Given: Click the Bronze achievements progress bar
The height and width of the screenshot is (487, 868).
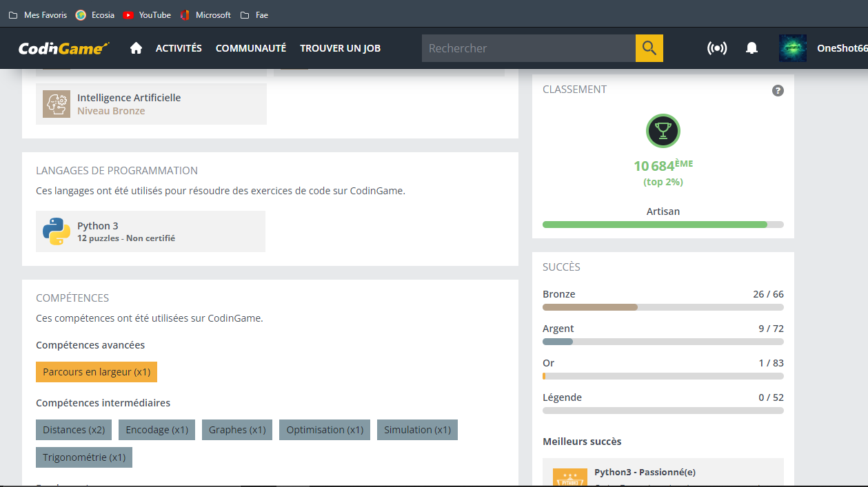Looking at the screenshot, I should [663, 307].
